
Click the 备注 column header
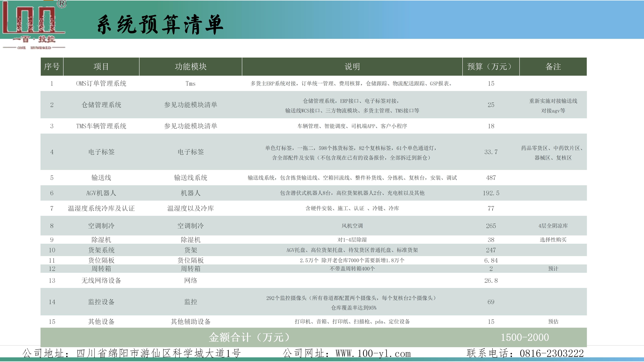coord(553,67)
